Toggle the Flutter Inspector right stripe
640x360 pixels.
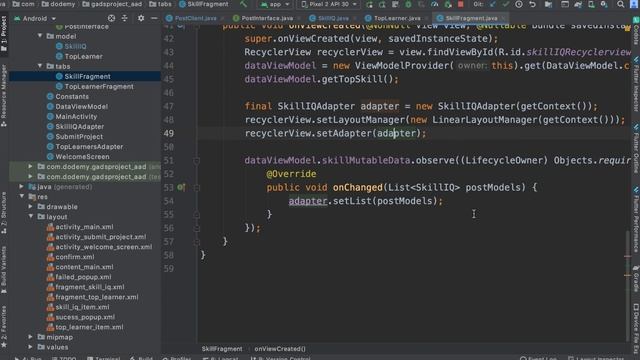point(636,84)
